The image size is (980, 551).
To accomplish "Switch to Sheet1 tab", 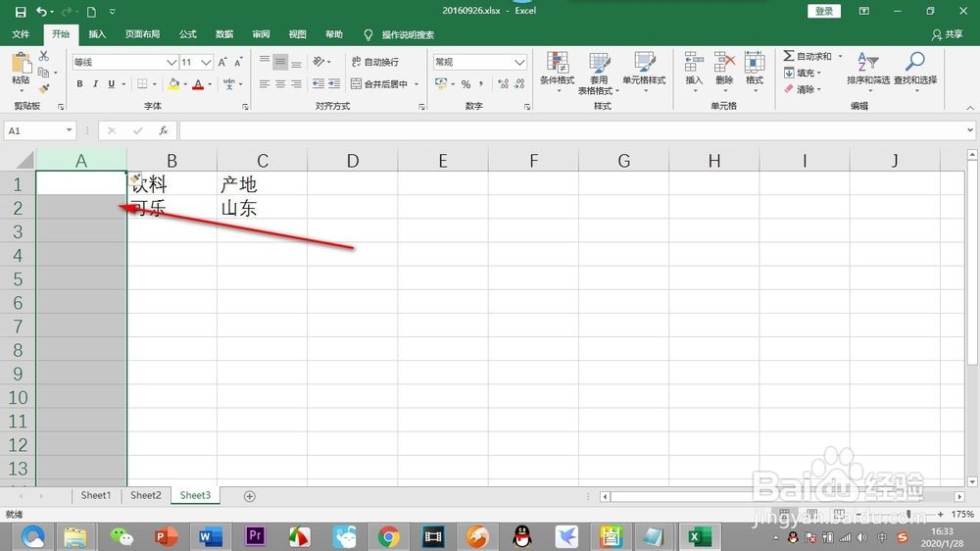I will (x=96, y=495).
